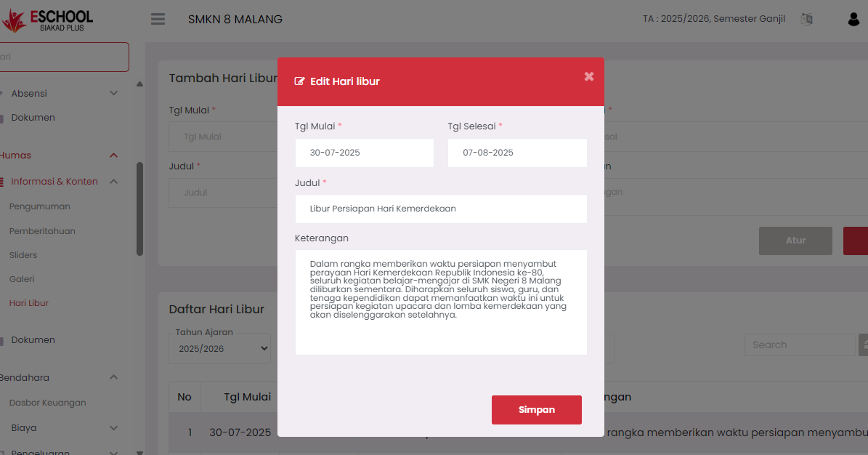The image size is (868, 455).
Task: Collapse the Humas section chevron
Action: (x=113, y=156)
